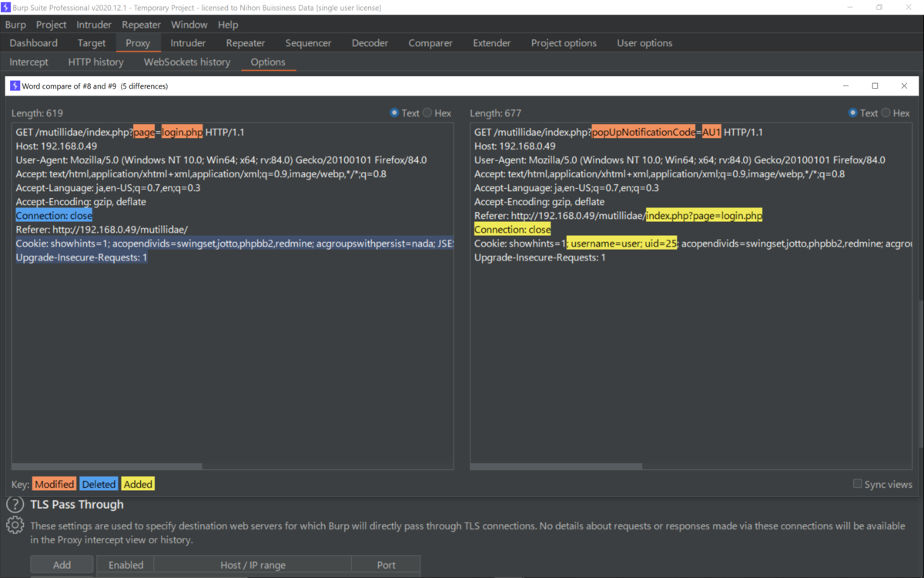Viewport: 924px width, 578px height.
Task: Open the Intercept sub-tab
Action: click(x=28, y=62)
